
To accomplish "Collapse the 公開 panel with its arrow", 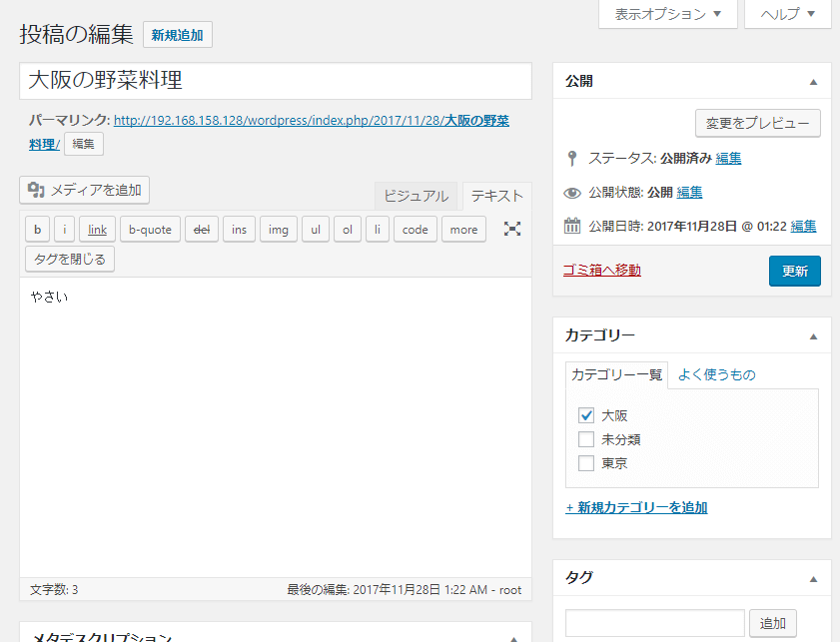I will 813,81.
